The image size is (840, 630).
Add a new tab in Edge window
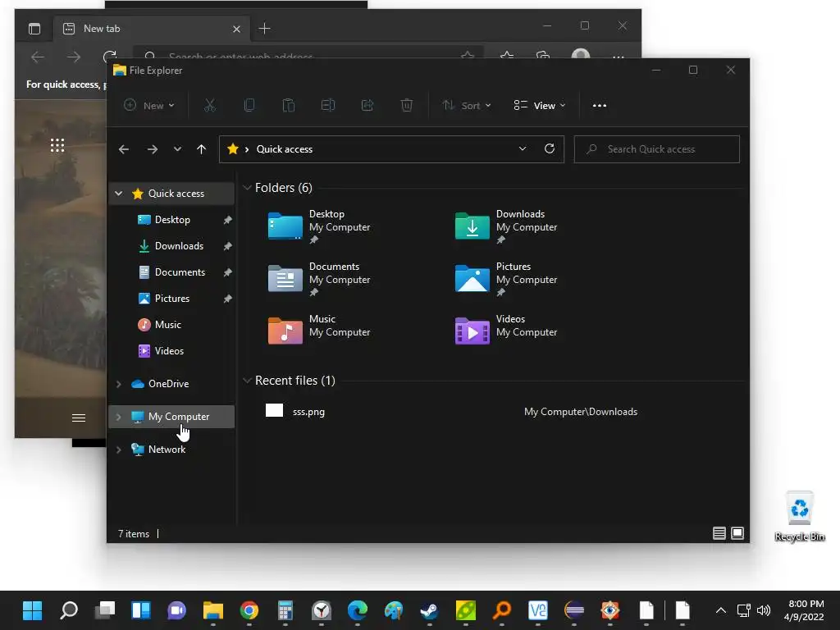pyautogui.click(x=265, y=29)
